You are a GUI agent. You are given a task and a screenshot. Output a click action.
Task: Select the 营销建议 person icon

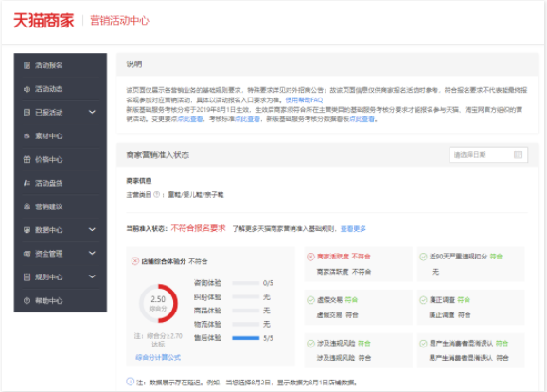[x=26, y=206]
